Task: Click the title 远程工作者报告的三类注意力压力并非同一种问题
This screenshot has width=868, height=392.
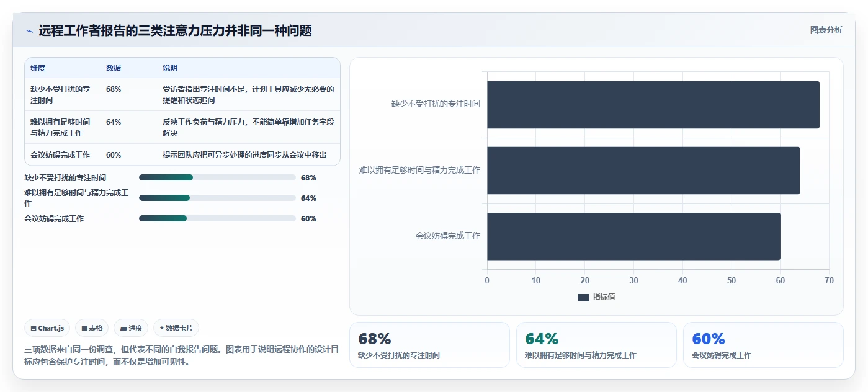Action: [175, 30]
